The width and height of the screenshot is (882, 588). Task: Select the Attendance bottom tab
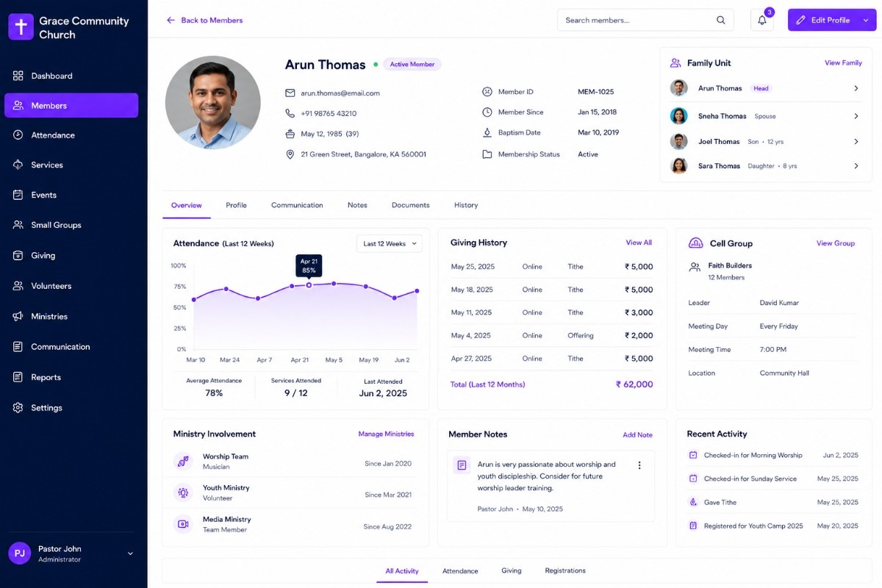(460, 571)
